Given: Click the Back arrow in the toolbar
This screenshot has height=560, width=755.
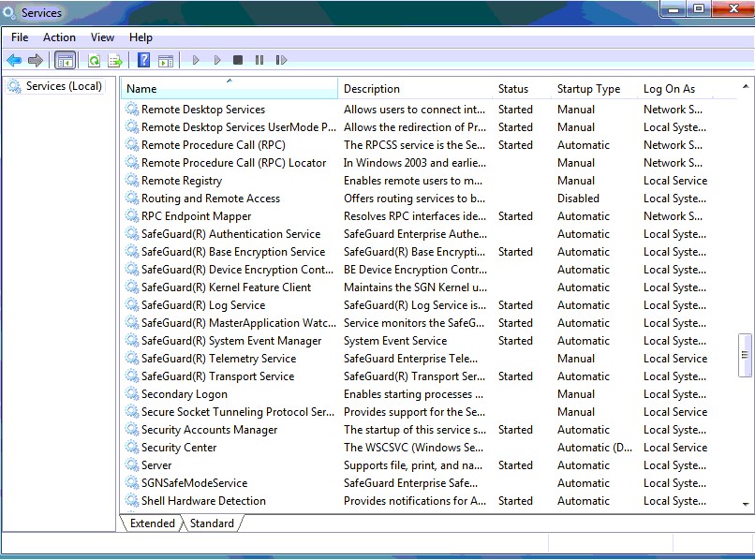Looking at the screenshot, I should coord(14,60).
